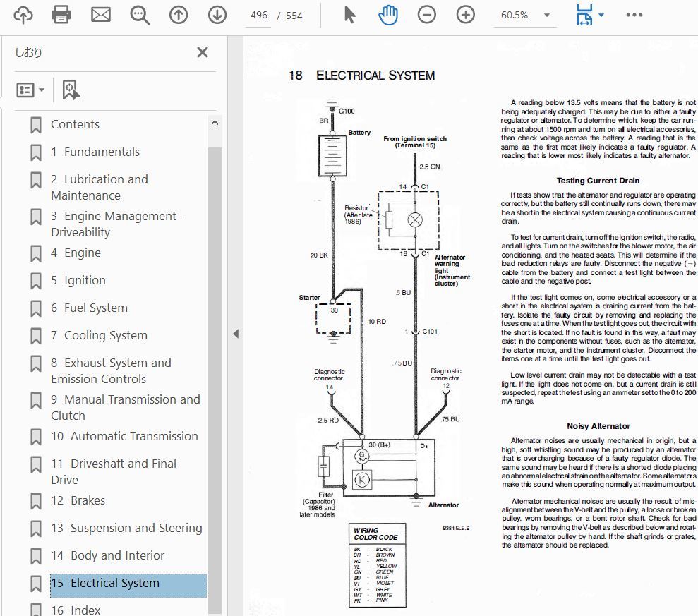This screenshot has height=616, width=698.
Task: Click the bookmark icon beside 4 Engine
Action: (36, 254)
